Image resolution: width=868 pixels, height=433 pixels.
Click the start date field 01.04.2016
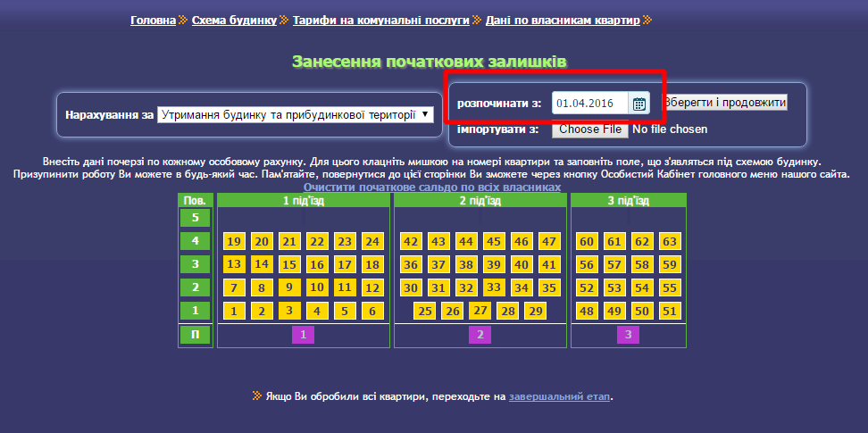point(589,104)
